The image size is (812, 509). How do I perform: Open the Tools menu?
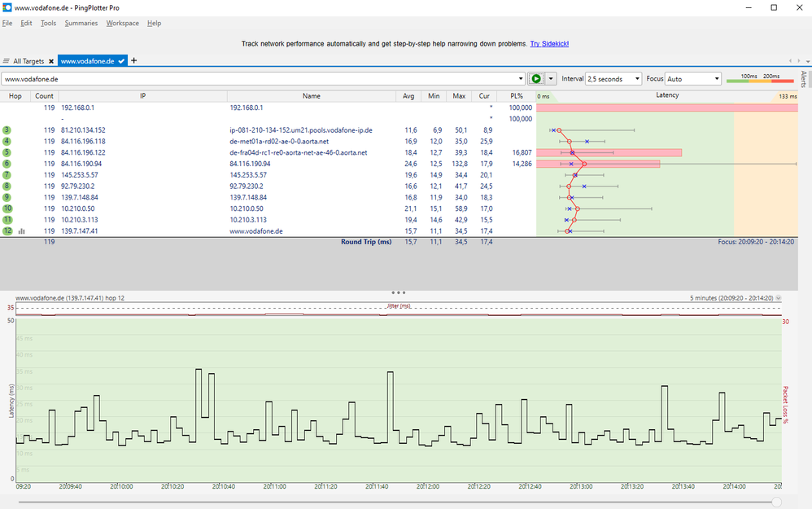click(48, 24)
